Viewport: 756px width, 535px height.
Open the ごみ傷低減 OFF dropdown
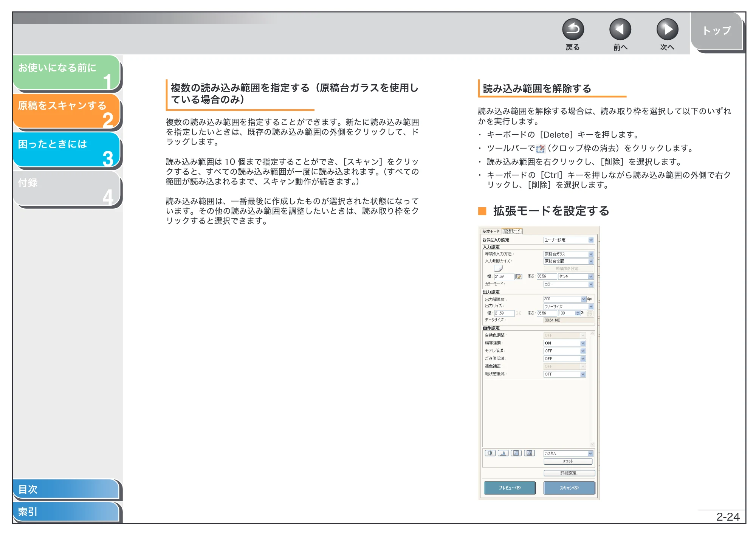click(x=565, y=358)
